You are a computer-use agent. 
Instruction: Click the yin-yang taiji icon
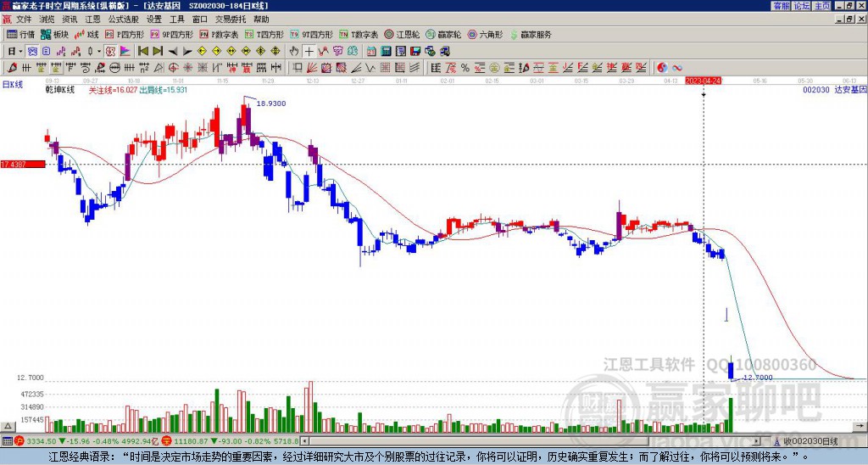(662, 68)
